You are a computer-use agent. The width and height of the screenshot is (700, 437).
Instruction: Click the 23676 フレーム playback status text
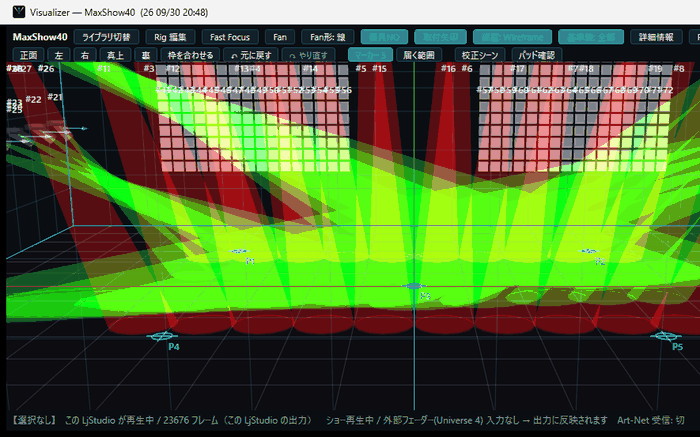click(x=191, y=420)
